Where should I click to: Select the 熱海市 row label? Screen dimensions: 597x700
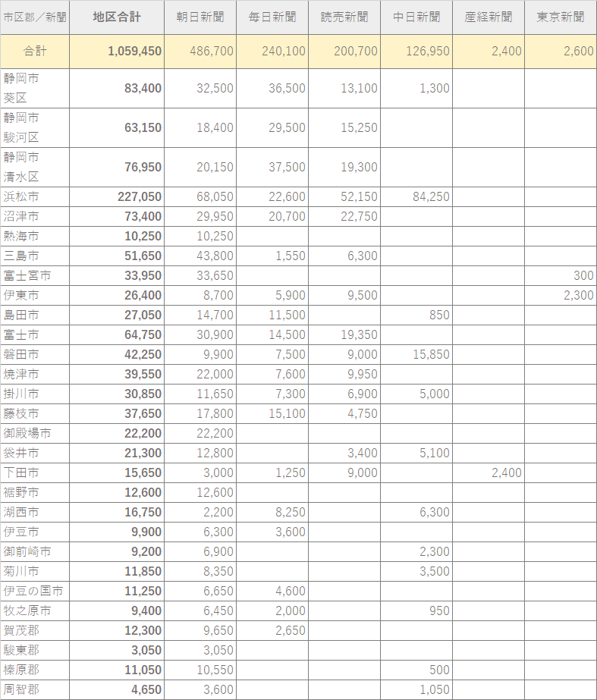click(35, 236)
